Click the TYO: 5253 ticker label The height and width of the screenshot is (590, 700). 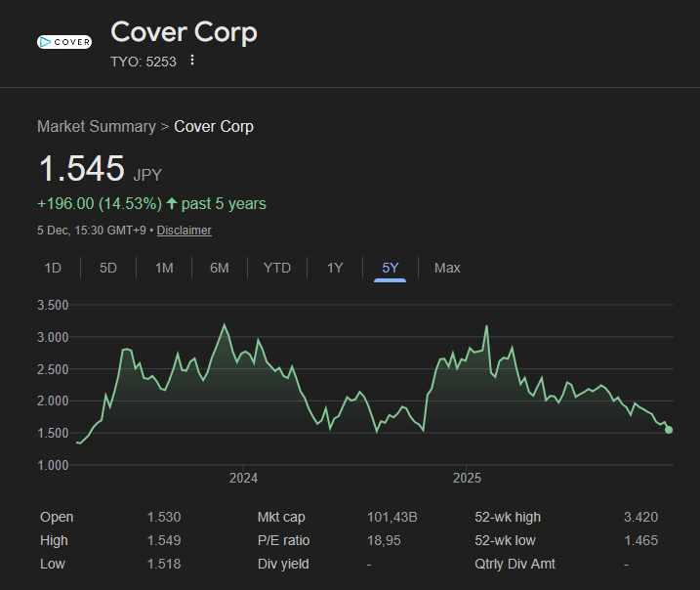click(x=144, y=62)
